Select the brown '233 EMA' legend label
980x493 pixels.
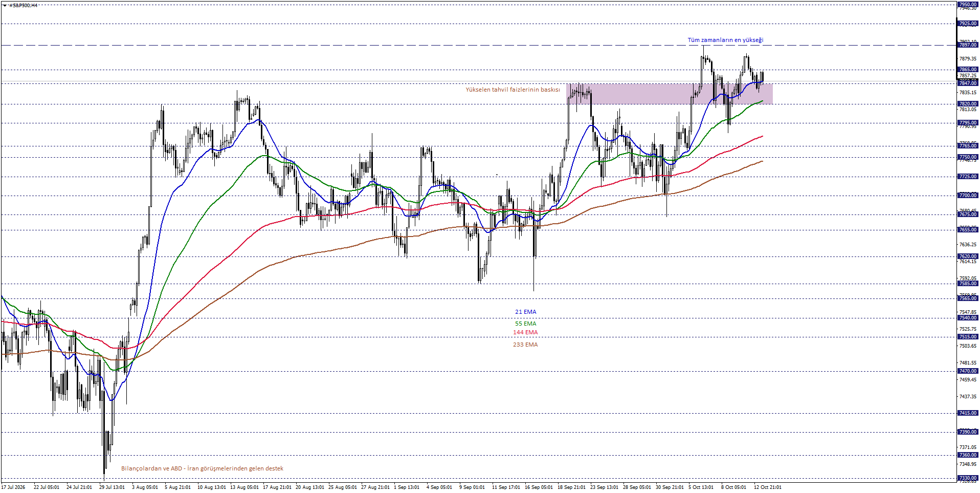(525, 345)
